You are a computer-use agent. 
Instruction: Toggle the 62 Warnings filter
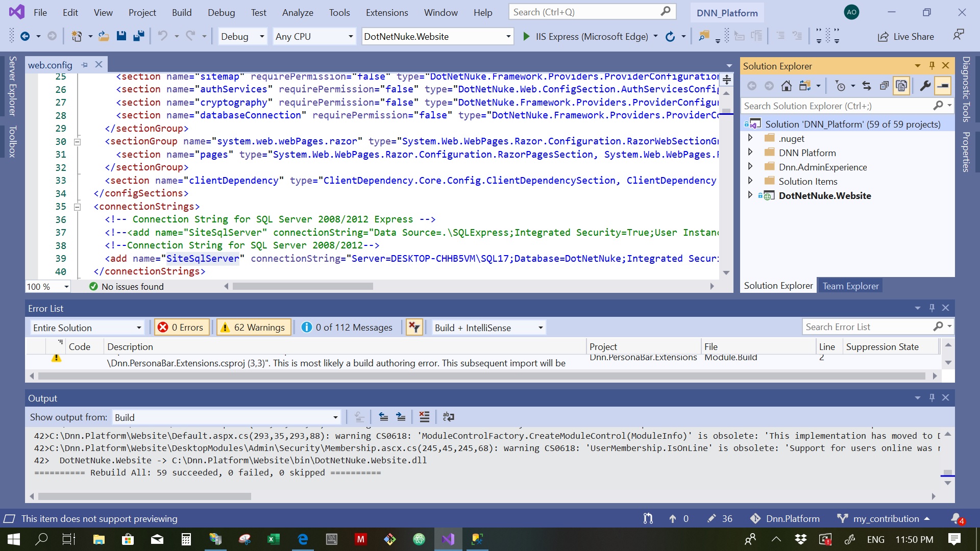(253, 327)
